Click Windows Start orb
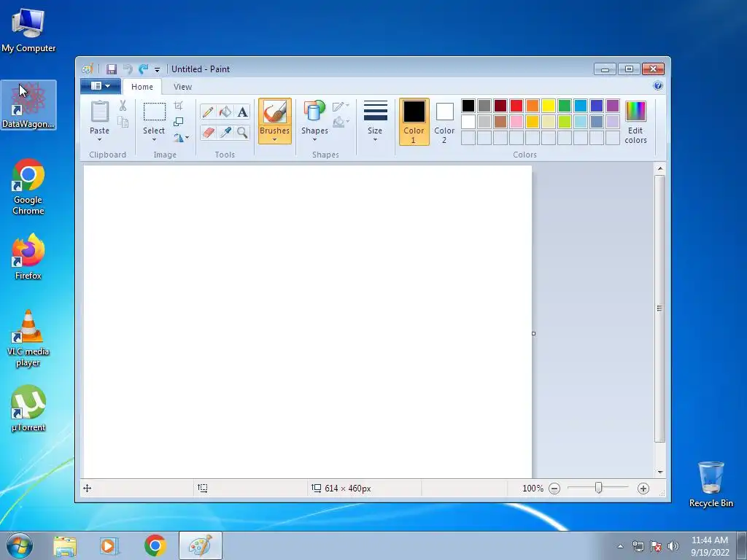This screenshot has height=560, width=747. pyautogui.click(x=20, y=545)
